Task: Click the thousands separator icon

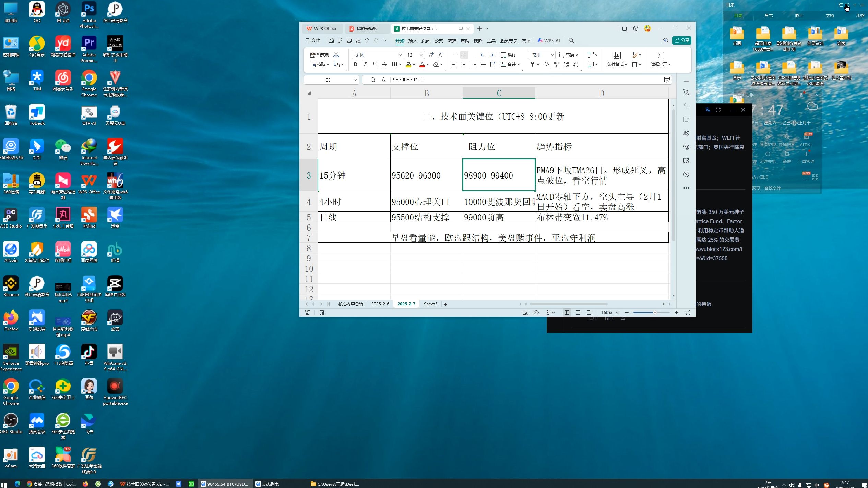Action: [x=557, y=64]
